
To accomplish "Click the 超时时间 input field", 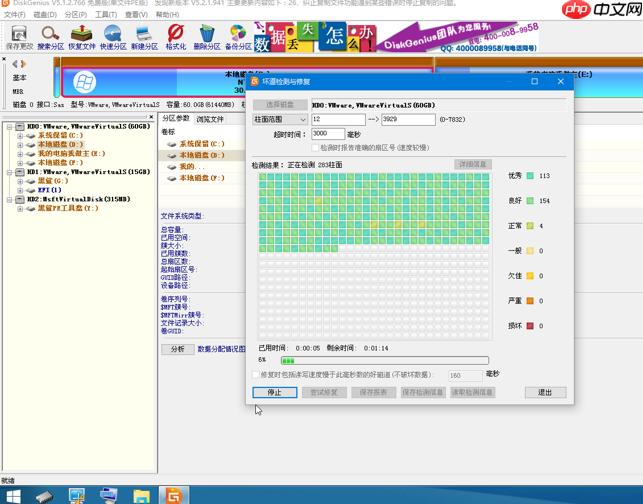I will click(327, 134).
